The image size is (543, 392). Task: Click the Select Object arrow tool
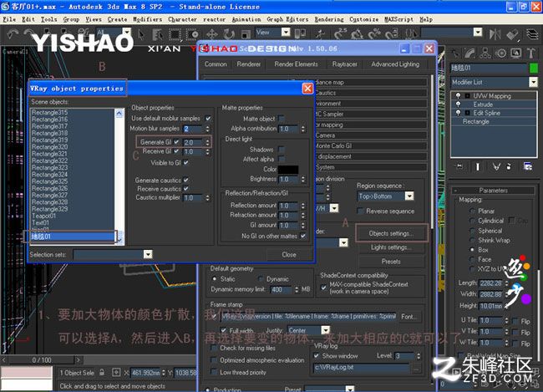[x=141, y=34]
